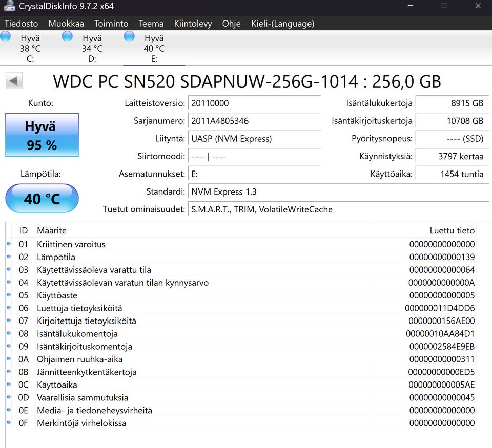This screenshot has width=492, height=448.
Task: Click the Käyttöaika value 1454 tuntia
Action: click(x=452, y=174)
